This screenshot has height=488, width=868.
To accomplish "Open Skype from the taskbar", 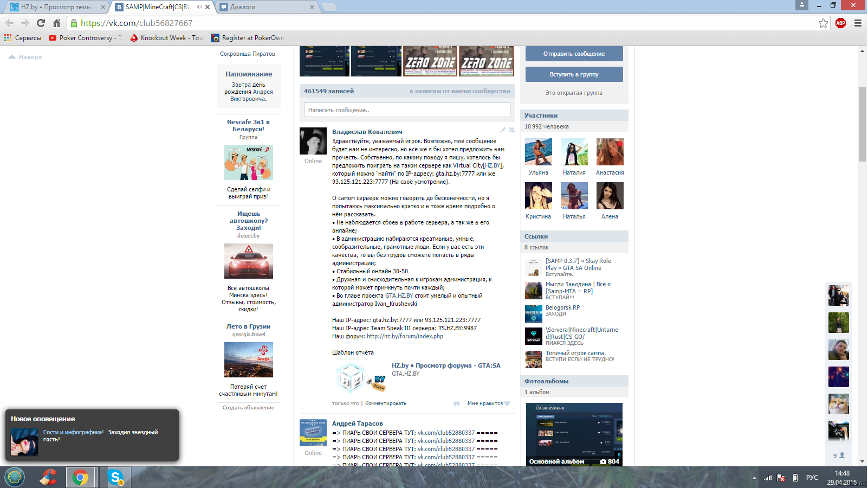I will tap(115, 477).
